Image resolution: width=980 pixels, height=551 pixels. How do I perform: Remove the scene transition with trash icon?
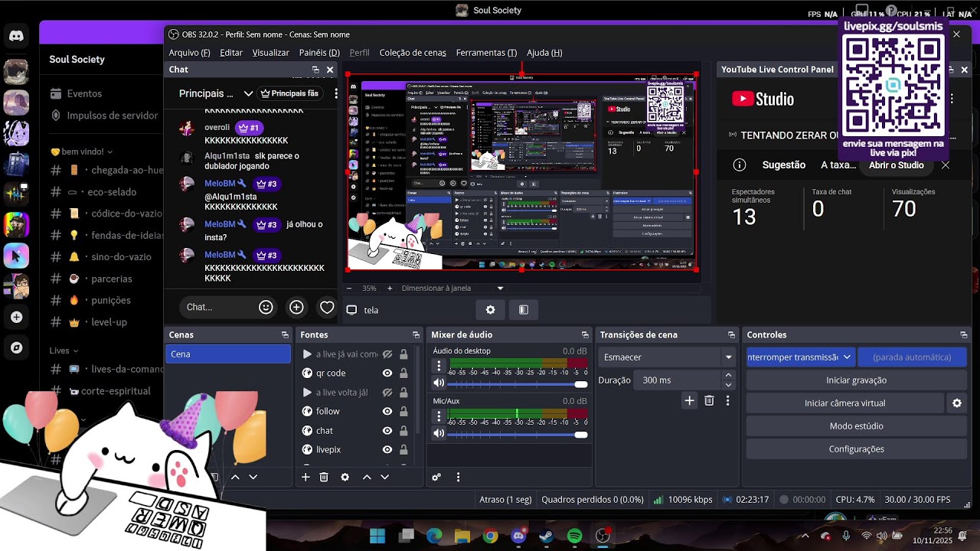[x=709, y=400]
